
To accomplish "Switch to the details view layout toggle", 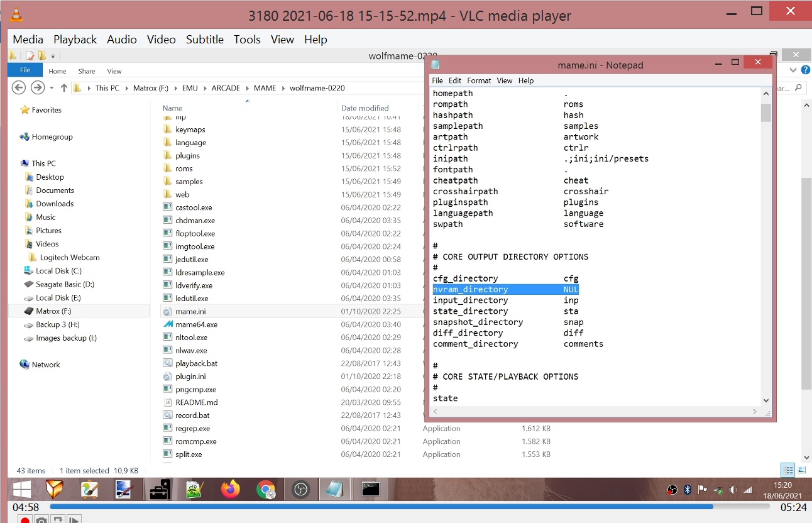I will 787,470.
